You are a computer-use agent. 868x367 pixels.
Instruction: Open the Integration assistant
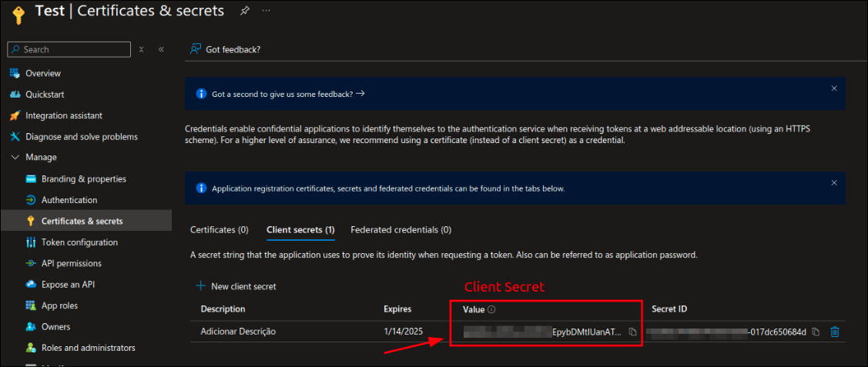(x=63, y=115)
